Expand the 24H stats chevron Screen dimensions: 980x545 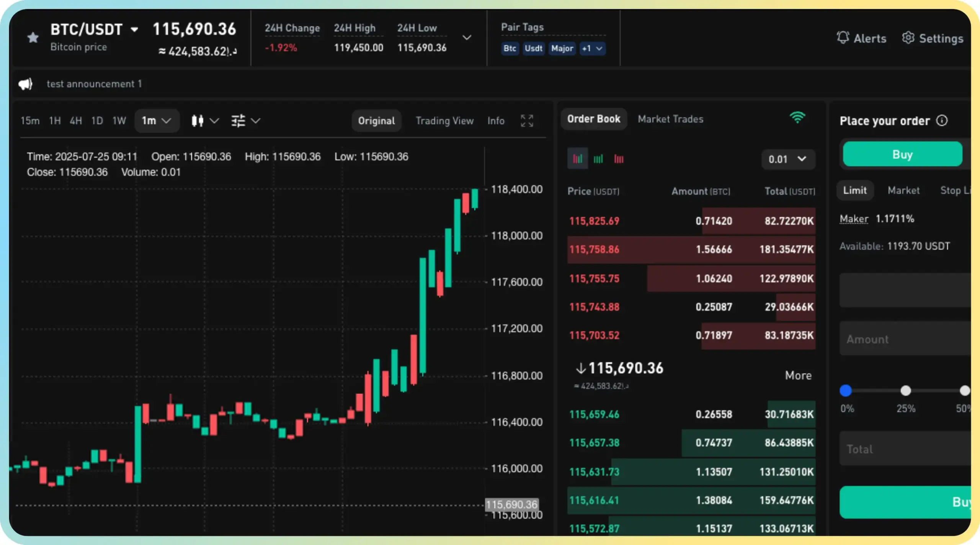tap(467, 38)
